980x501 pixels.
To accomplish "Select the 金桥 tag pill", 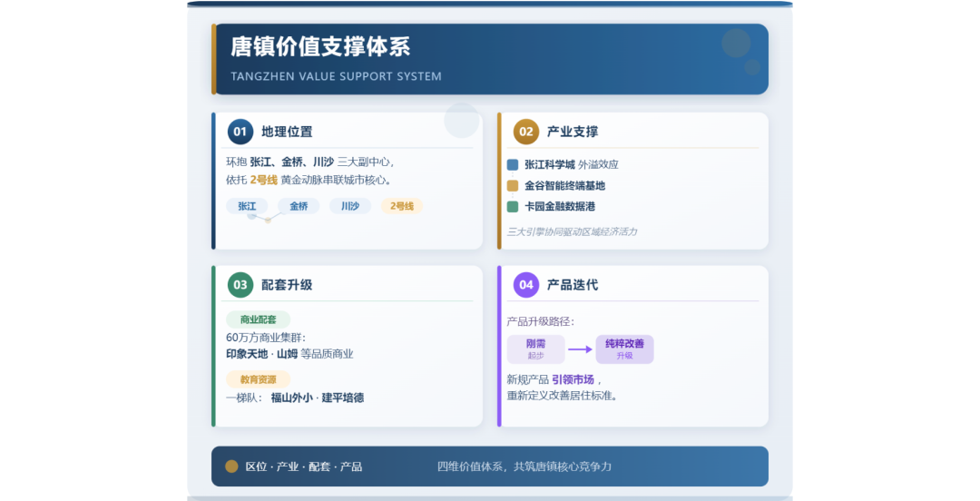I will [x=299, y=206].
